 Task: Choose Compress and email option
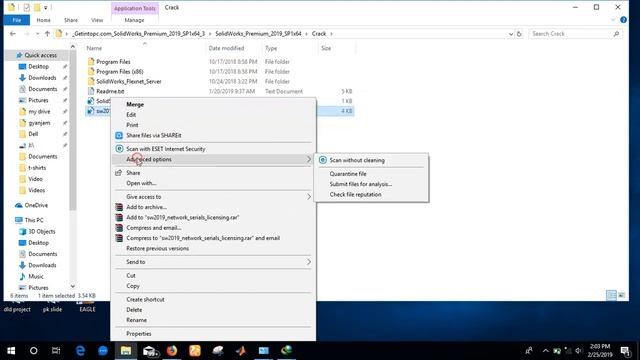(153, 228)
